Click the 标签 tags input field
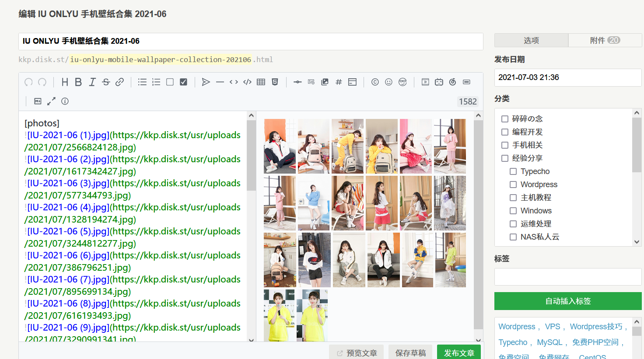The width and height of the screenshot is (644, 359). coord(568,277)
